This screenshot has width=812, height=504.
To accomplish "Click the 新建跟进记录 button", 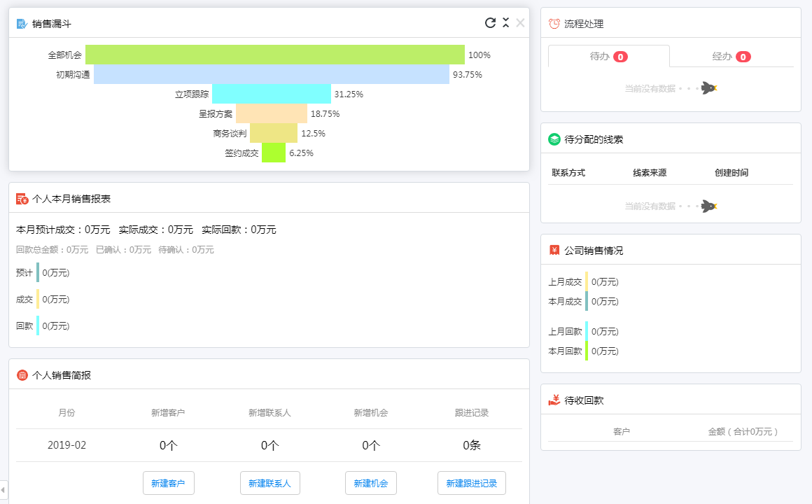I will (471, 483).
